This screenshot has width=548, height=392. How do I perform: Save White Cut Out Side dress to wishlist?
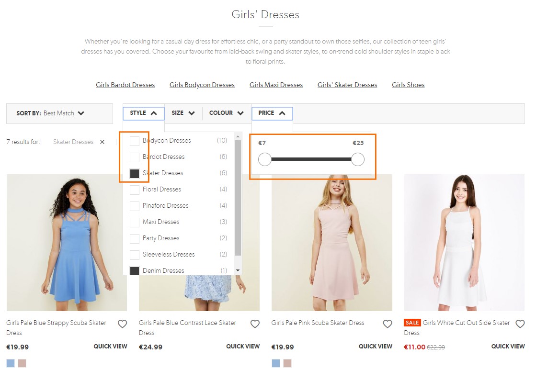[520, 324]
